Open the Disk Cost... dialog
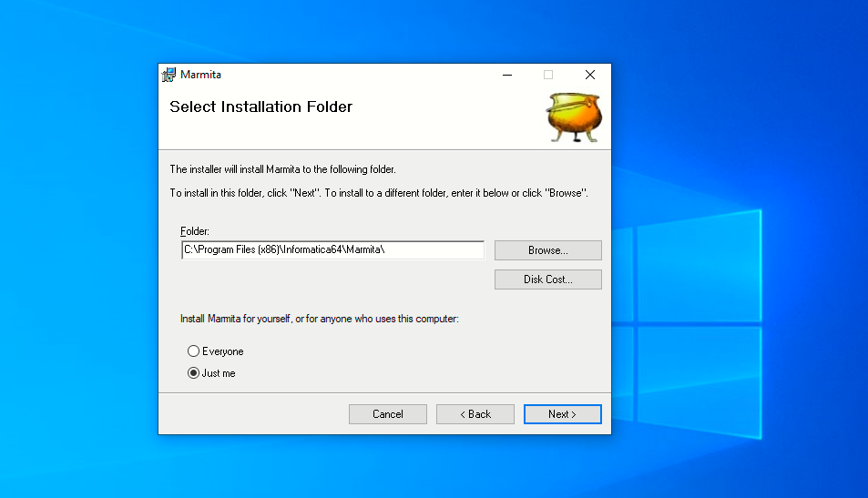Viewport: 868px width, 498px height. click(x=548, y=279)
